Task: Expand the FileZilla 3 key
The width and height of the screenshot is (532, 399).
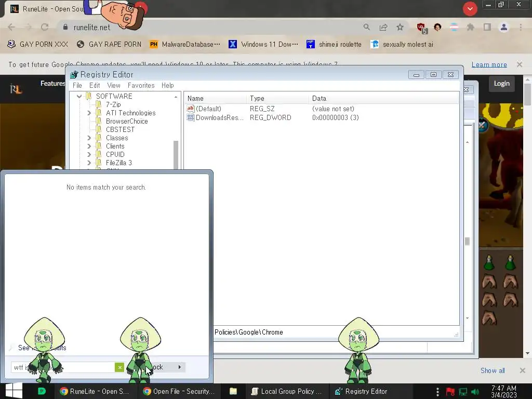Action: coord(89,163)
